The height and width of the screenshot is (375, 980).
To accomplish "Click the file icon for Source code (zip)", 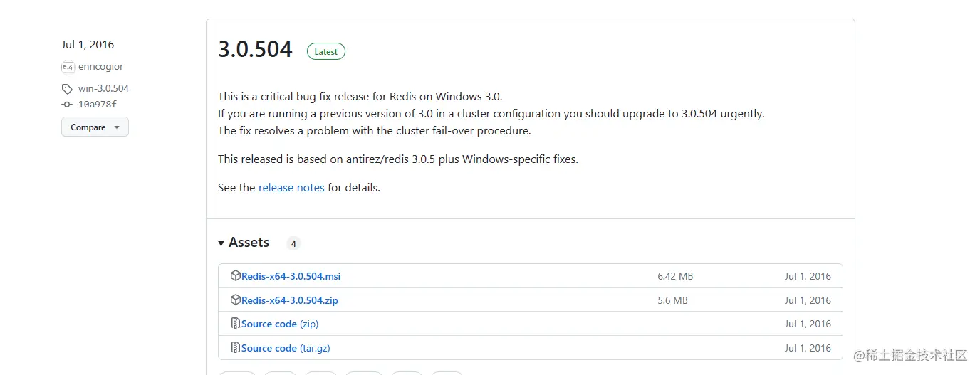I will point(236,323).
